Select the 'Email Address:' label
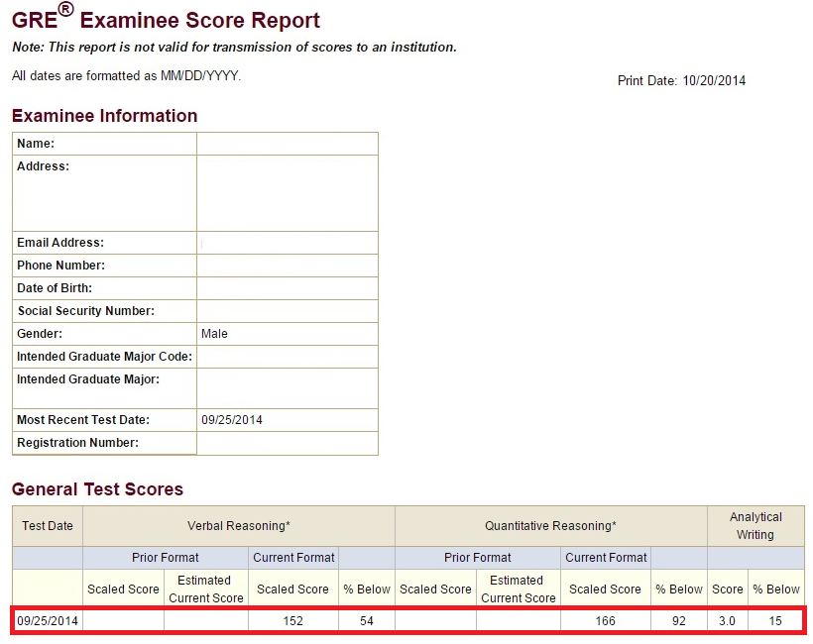The image size is (813, 644). point(60,243)
